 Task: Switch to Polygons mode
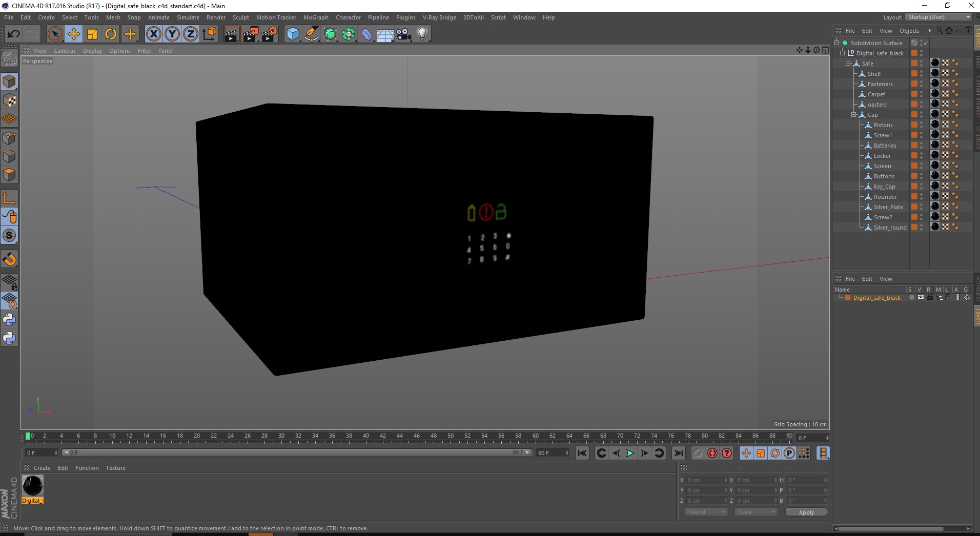pyautogui.click(x=9, y=175)
